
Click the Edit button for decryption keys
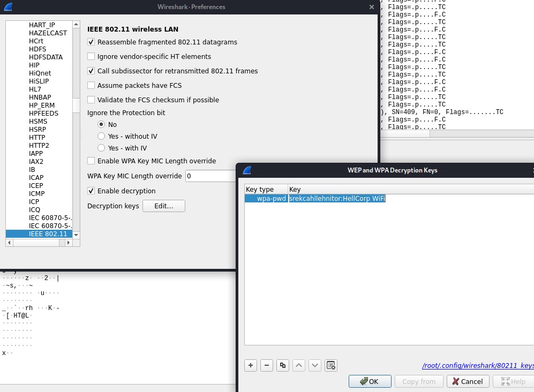(x=164, y=206)
